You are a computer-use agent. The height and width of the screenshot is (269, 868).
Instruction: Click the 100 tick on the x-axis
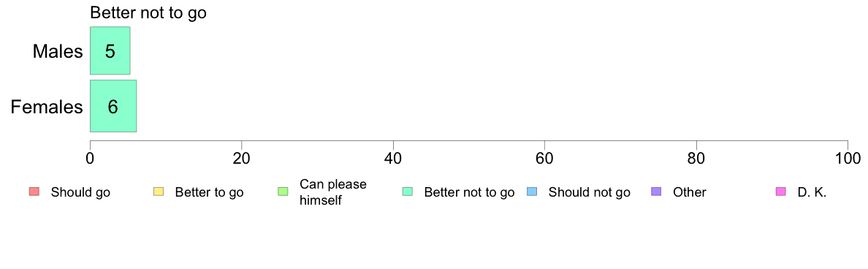click(848, 157)
